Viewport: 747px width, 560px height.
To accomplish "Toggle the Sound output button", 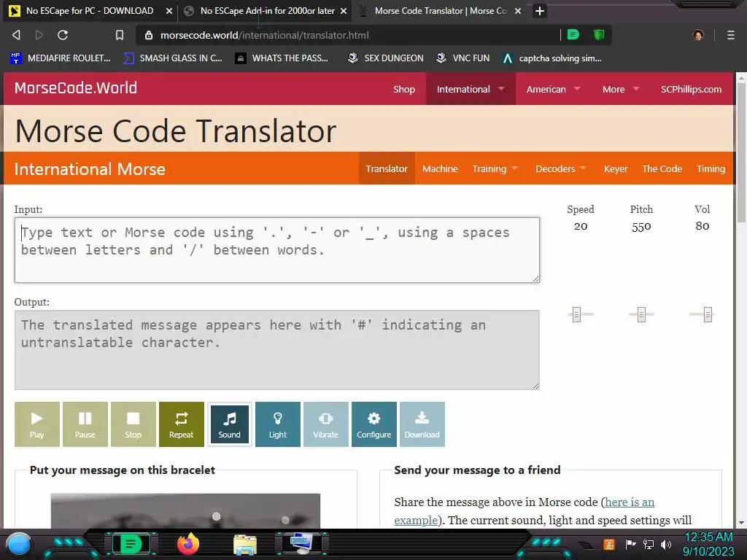I will pyautogui.click(x=230, y=424).
